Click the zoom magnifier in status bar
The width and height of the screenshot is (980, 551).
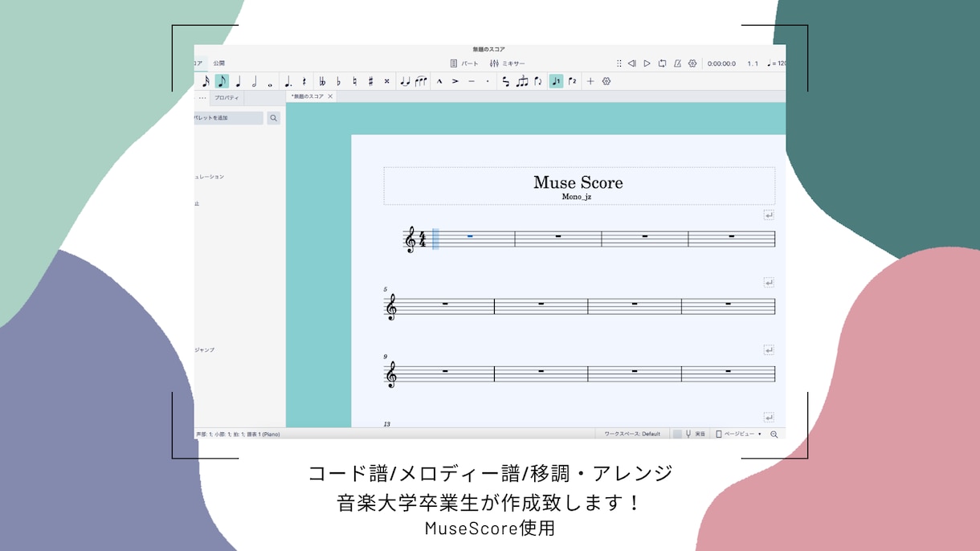(774, 435)
